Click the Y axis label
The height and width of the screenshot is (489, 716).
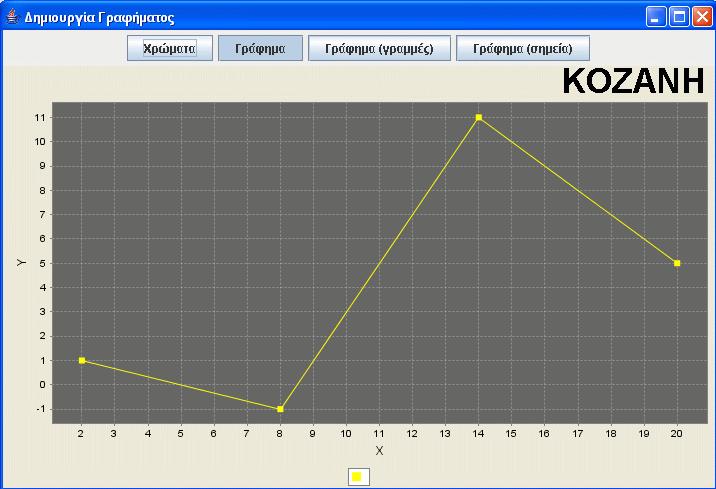click(21, 263)
